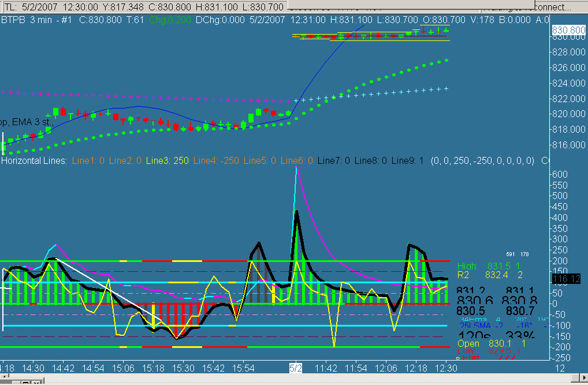Image resolution: width=588 pixels, height=386 pixels.
Task: Select the highlighted 5/2 date marker on time axis
Action: [x=295, y=368]
